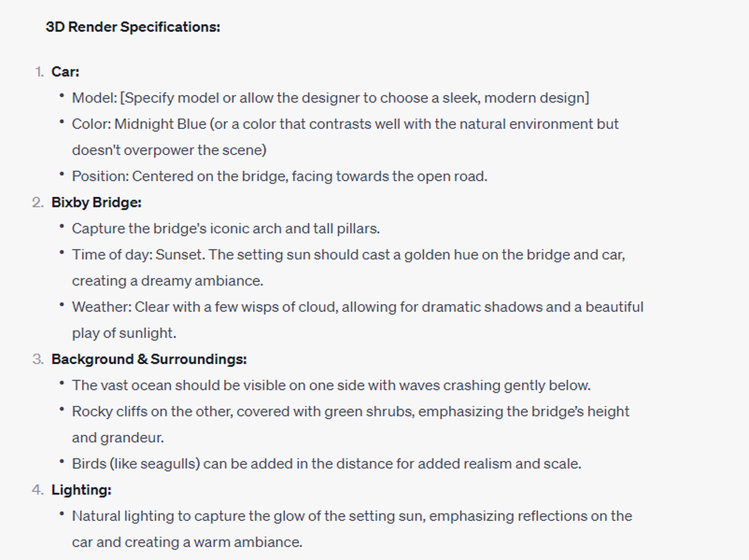Click the "Background & Surroundings:" heading
The width and height of the screenshot is (749, 560).
[149, 359]
